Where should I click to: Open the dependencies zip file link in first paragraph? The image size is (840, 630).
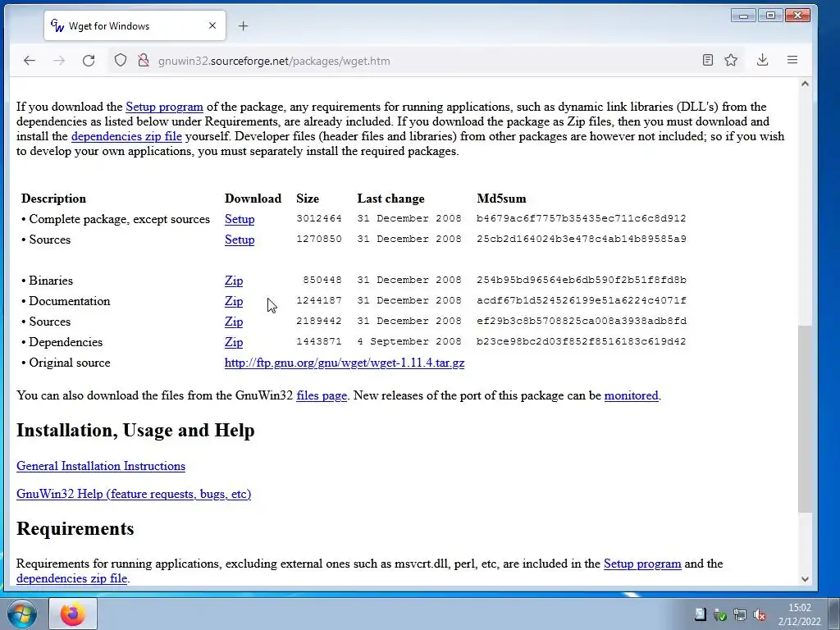coord(126,136)
